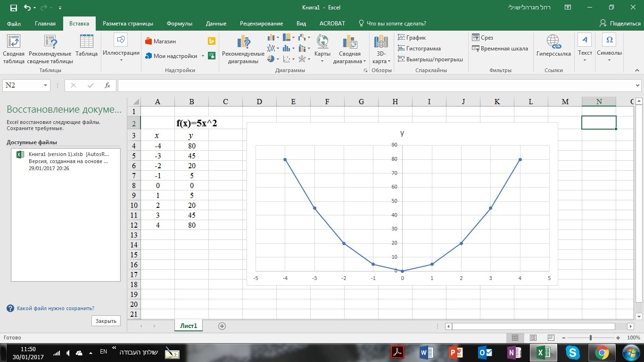Click the zoom slider in the status bar
Screen dimensions: 644x362
(591, 338)
